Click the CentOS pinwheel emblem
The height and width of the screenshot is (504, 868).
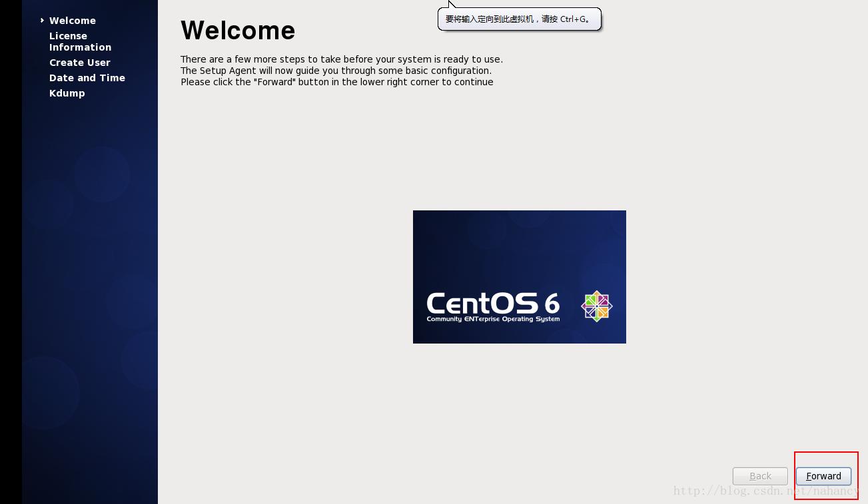pyautogui.click(x=596, y=306)
